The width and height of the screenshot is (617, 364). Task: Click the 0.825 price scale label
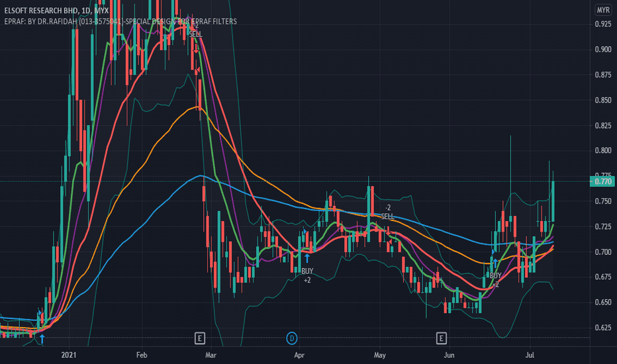[603, 125]
